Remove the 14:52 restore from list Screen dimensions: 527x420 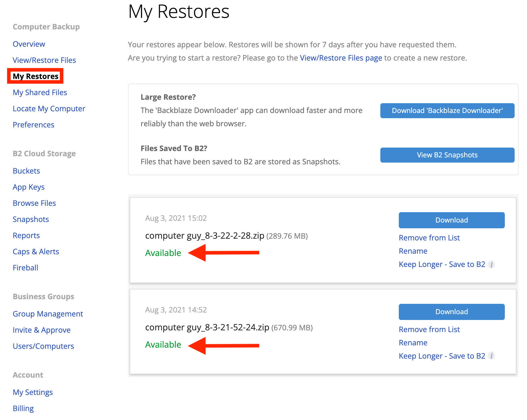coord(429,329)
